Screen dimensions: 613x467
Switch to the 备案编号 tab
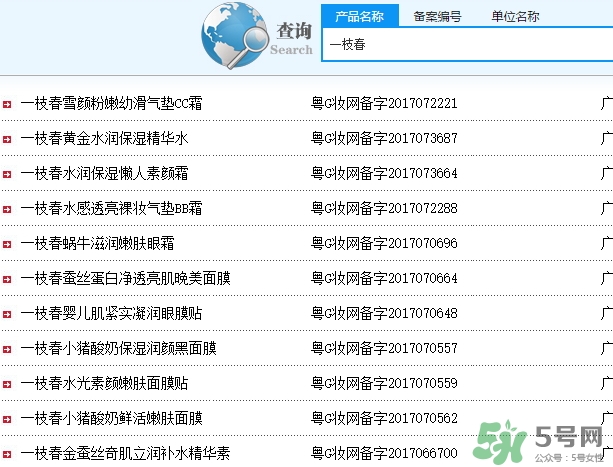coord(438,16)
